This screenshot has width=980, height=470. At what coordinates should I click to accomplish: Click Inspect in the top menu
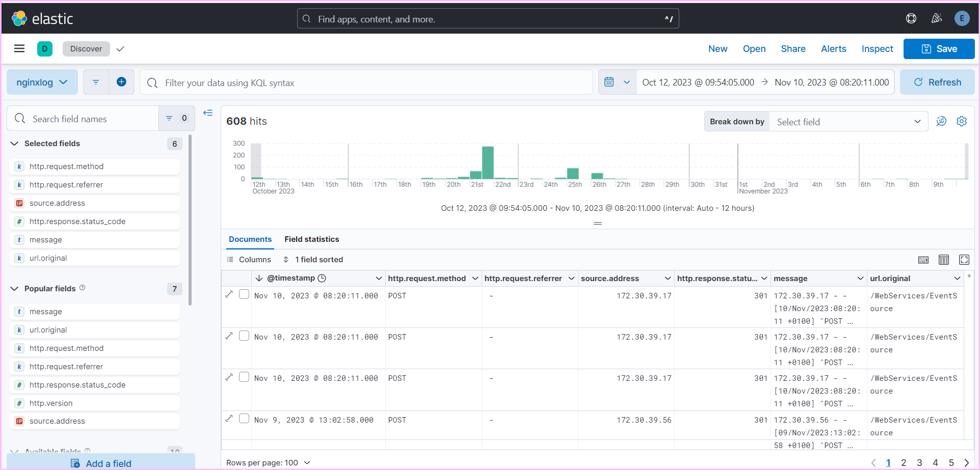(877, 49)
